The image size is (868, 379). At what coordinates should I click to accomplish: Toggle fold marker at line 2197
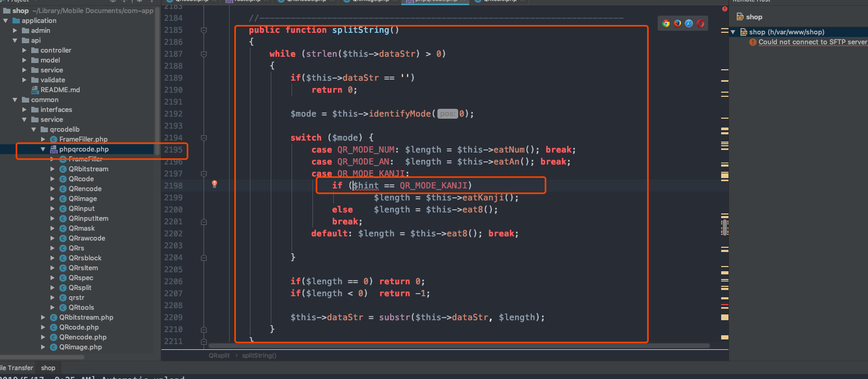pyautogui.click(x=204, y=174)
